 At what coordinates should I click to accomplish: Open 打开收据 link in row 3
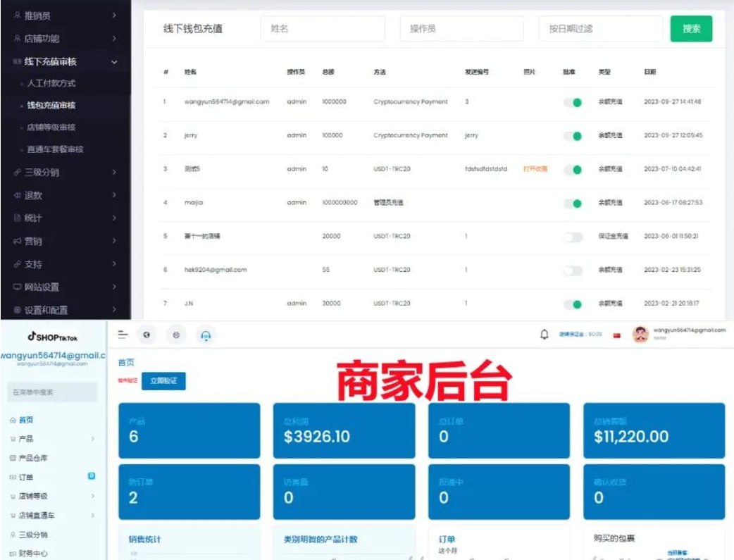pyautogui.click(x=535, y=169)
